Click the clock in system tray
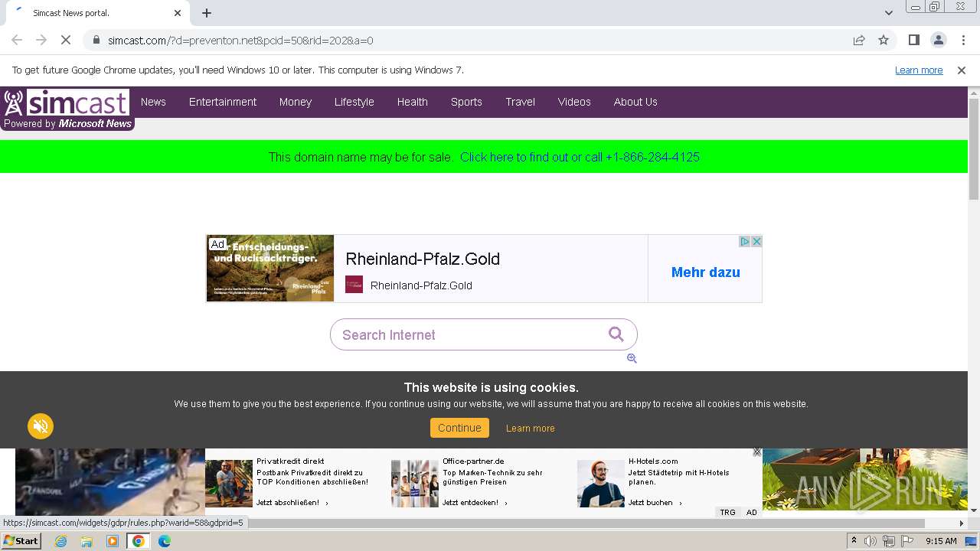The image size is (980, 551). 941,541
